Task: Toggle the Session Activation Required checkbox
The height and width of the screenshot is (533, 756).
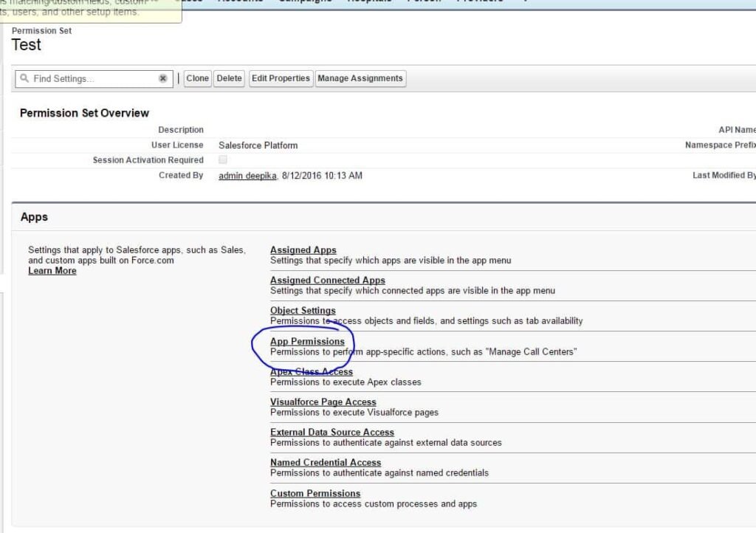Action: point(223,160)
